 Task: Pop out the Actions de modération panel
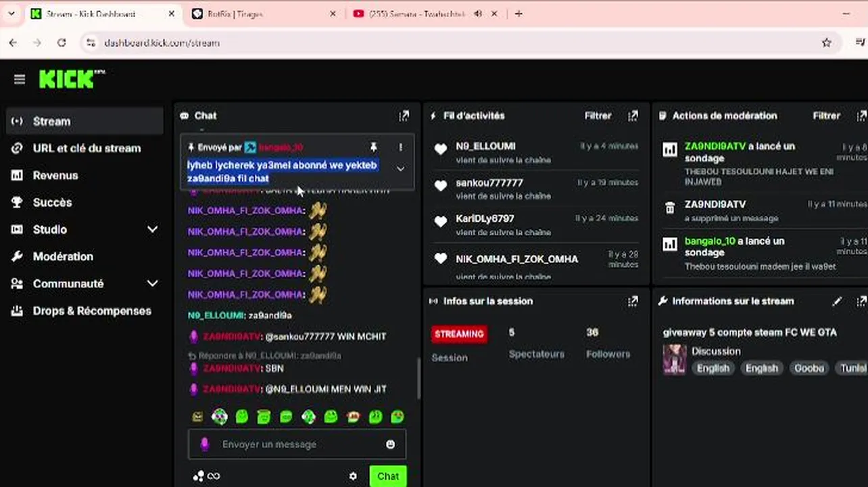tap(861, 116)
